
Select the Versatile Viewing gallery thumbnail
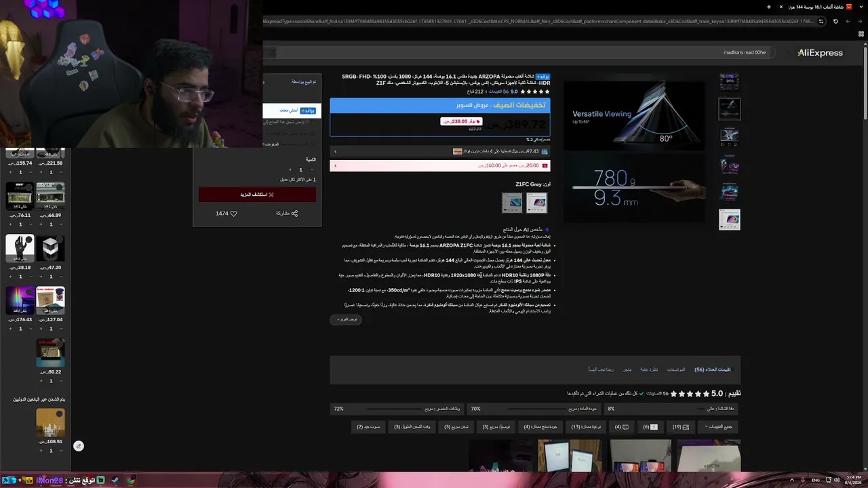730,109
